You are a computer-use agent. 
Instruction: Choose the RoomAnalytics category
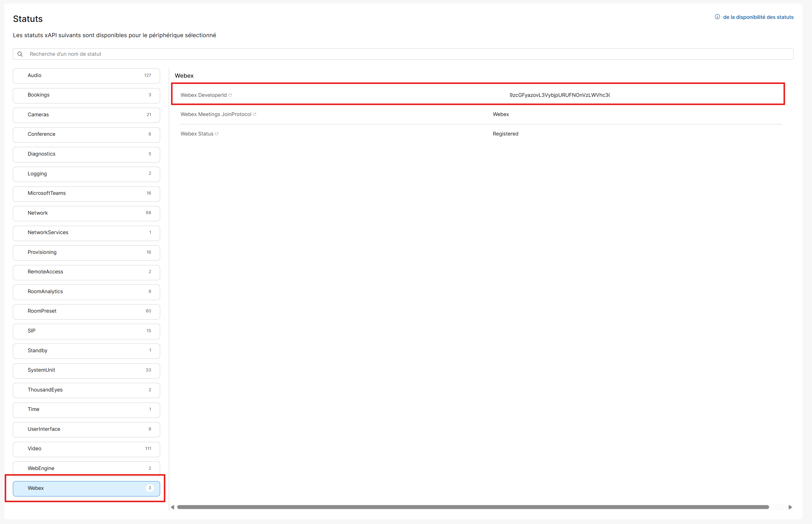(86, 292)
